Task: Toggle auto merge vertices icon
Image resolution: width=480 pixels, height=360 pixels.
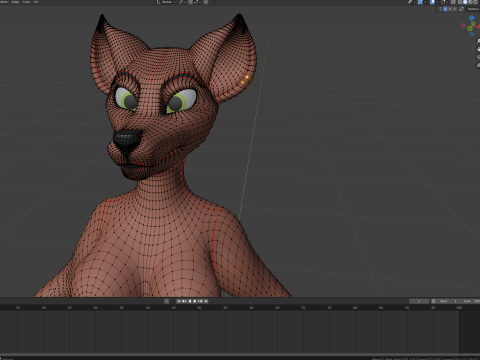Action: 461,9
